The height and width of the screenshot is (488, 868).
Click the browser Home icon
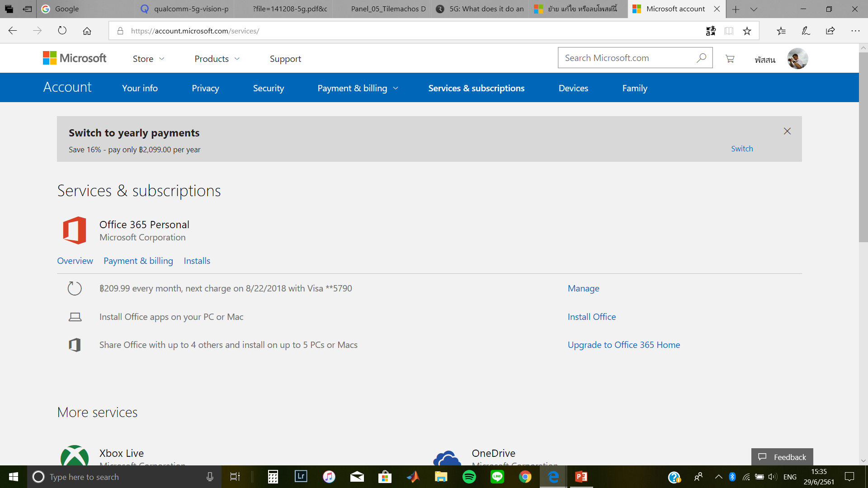click(x=87, y=31)
